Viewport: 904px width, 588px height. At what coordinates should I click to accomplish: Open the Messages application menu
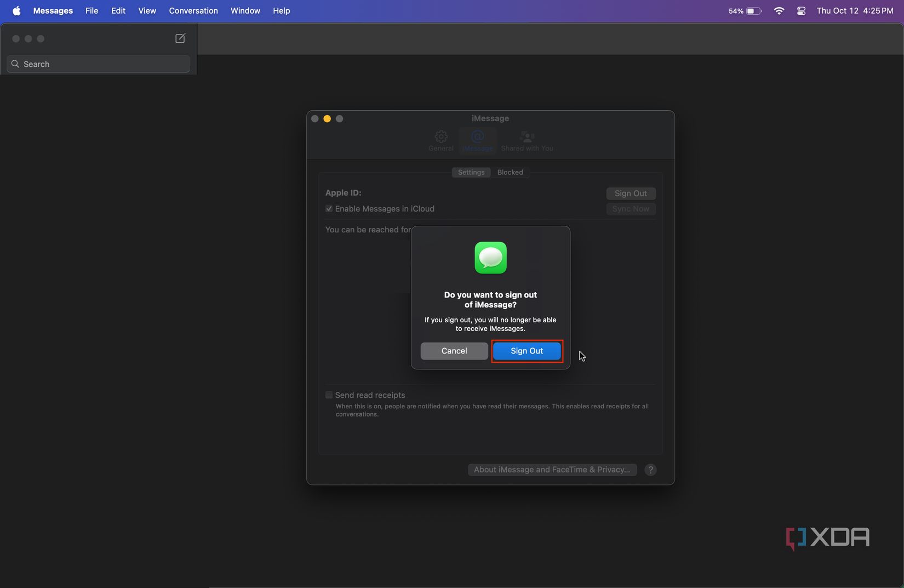click(53, 10)
